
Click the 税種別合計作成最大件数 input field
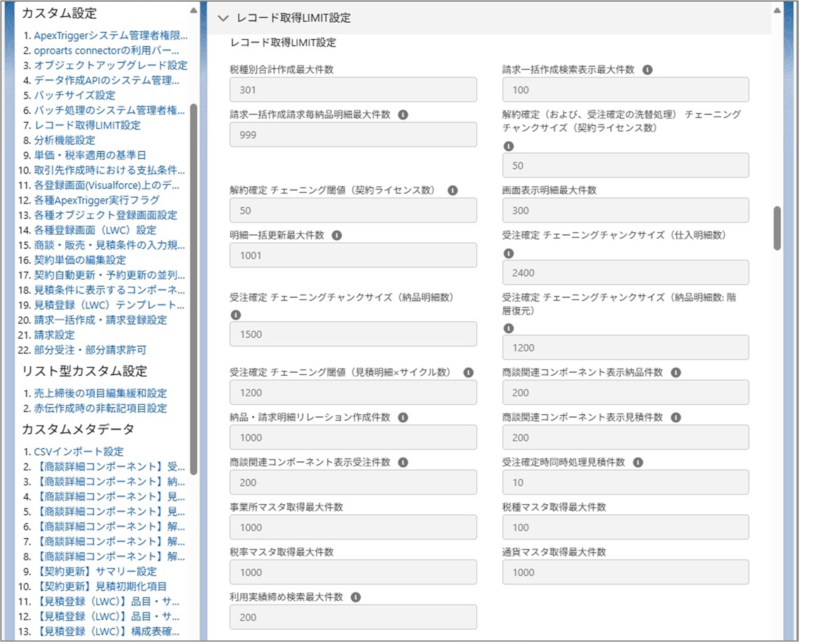(x=353, y=89)
